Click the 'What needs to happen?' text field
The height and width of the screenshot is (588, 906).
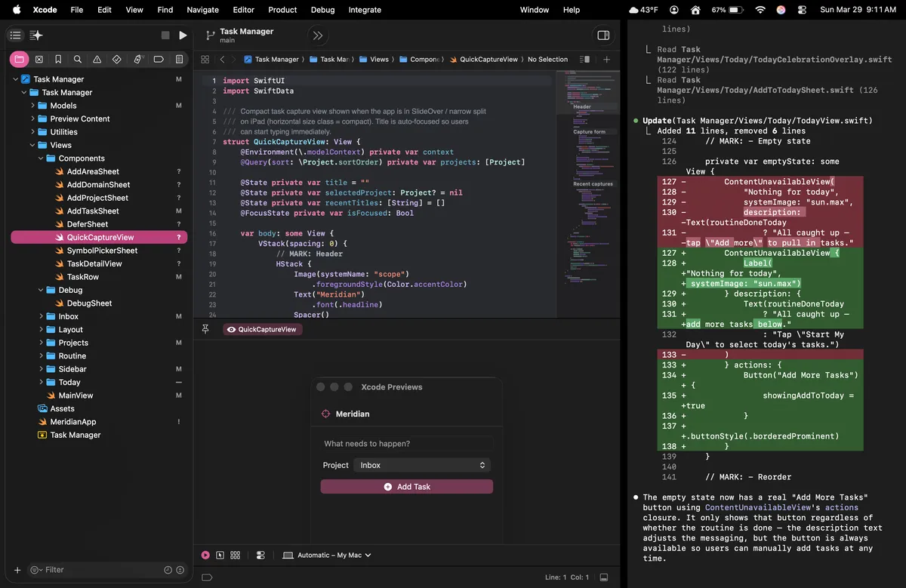point(406,444)
